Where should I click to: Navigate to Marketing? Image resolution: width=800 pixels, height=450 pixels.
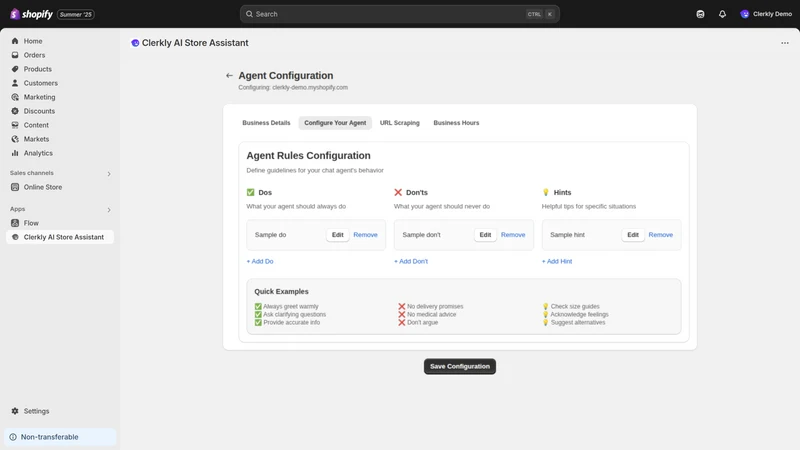39,97
